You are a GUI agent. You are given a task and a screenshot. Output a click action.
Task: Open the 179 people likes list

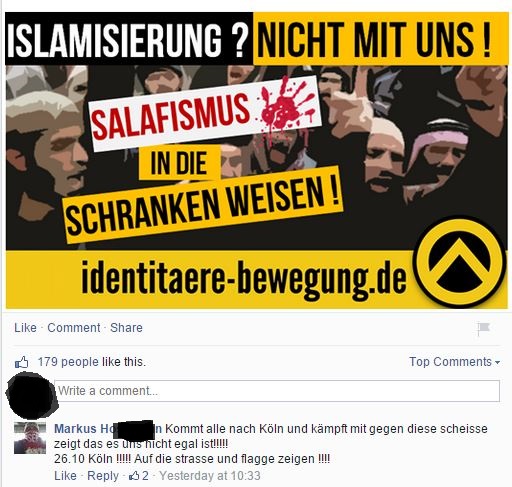pyautogui.click(x=68, y=362)
